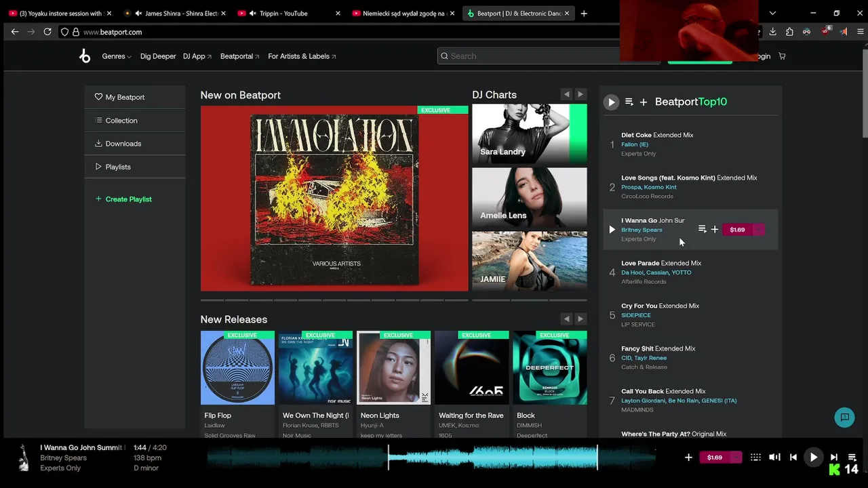Open the Beatport logo home link
868x488 pixels.
pos(85,56)
